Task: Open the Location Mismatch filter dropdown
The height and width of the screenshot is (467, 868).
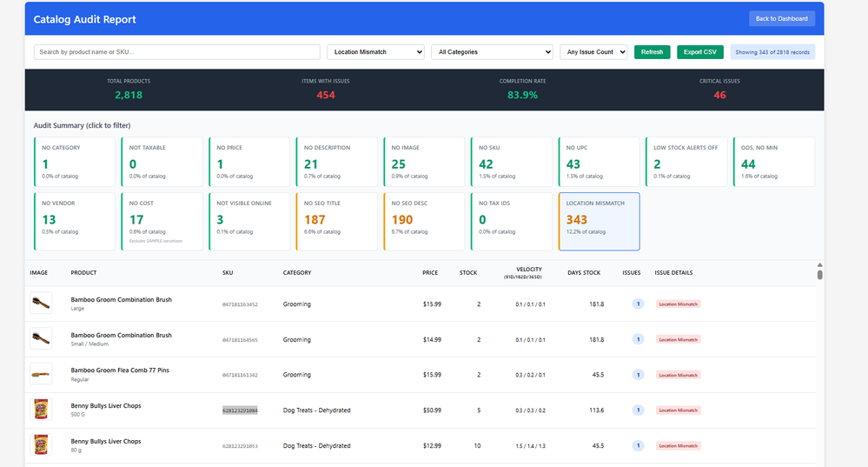Action: click(x=375, y=52)
